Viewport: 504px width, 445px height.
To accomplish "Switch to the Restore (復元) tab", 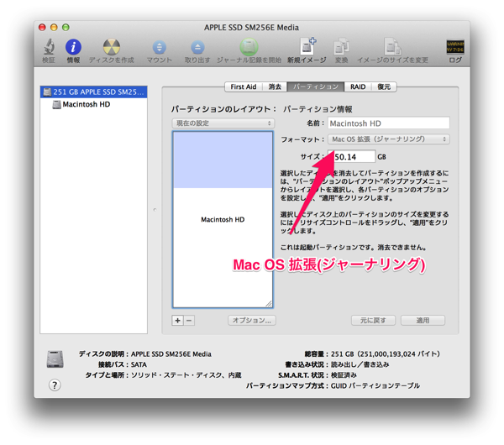I will (384, 86).
